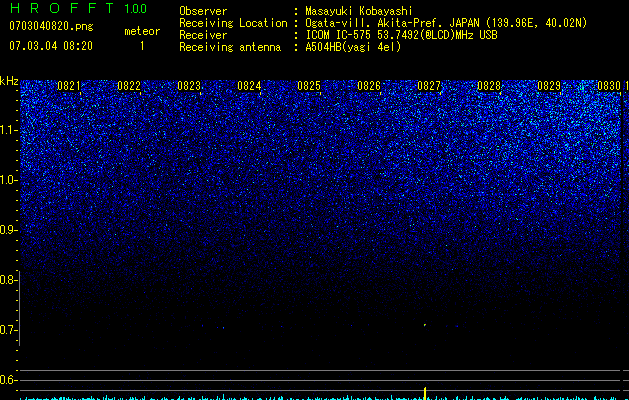Screen dimensions: 629x400
Task: Click the 0.8 kHz axis label
Action: tap(9, 280)
